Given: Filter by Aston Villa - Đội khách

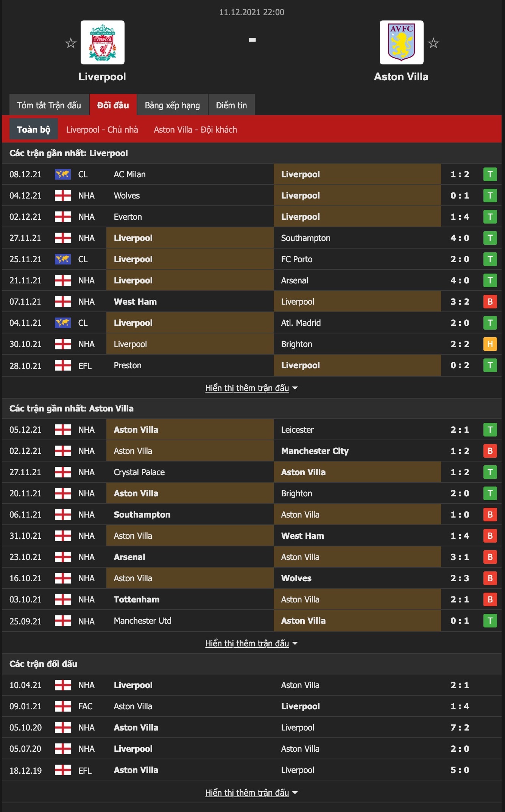Looking at the screenshot, I should (195, 130).
